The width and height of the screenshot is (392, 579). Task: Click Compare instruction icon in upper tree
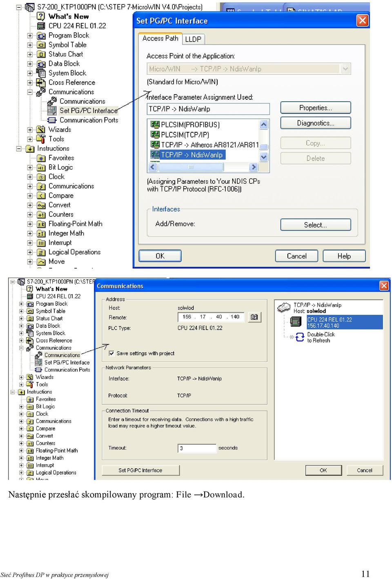pos(41,196)
